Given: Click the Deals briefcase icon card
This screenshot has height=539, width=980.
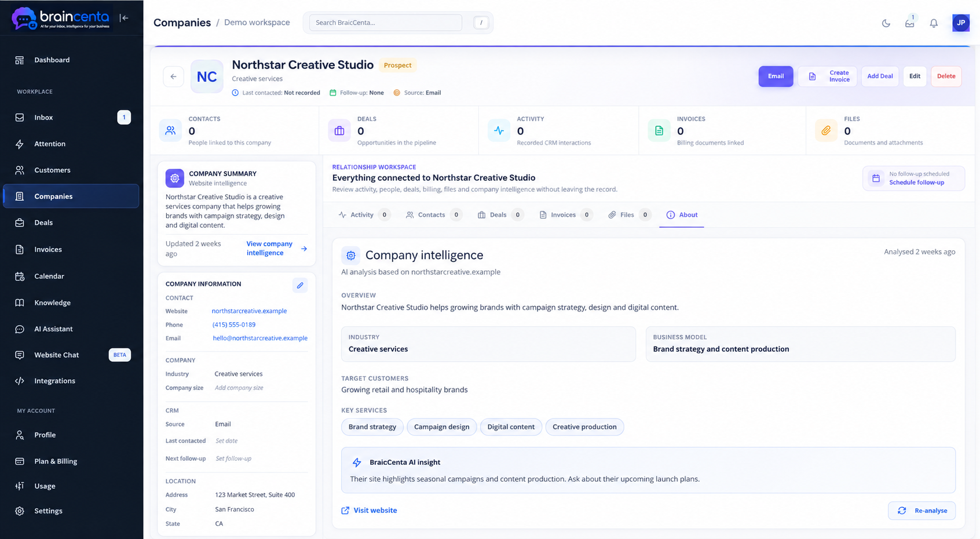Looking at the screenshot, I should [x=339, y=130].
